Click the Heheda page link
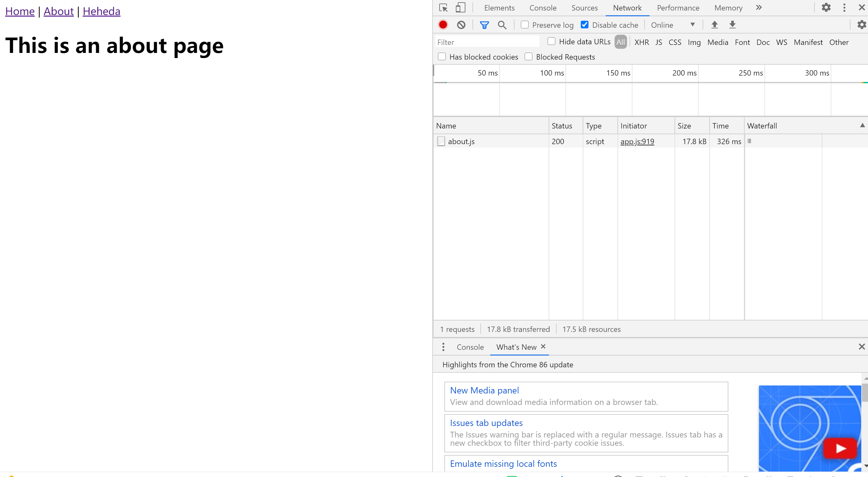 (x=101, y=11)
